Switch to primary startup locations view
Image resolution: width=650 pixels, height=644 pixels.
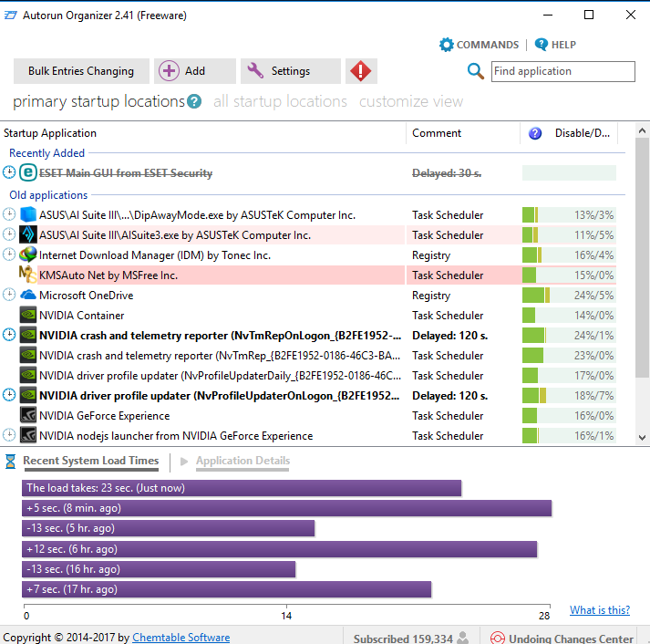98,101
